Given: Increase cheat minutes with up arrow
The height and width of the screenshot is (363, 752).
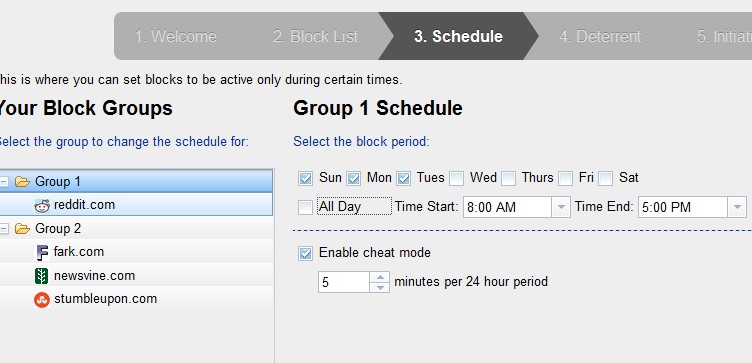Looking at the screenshot, I should 380,277.
